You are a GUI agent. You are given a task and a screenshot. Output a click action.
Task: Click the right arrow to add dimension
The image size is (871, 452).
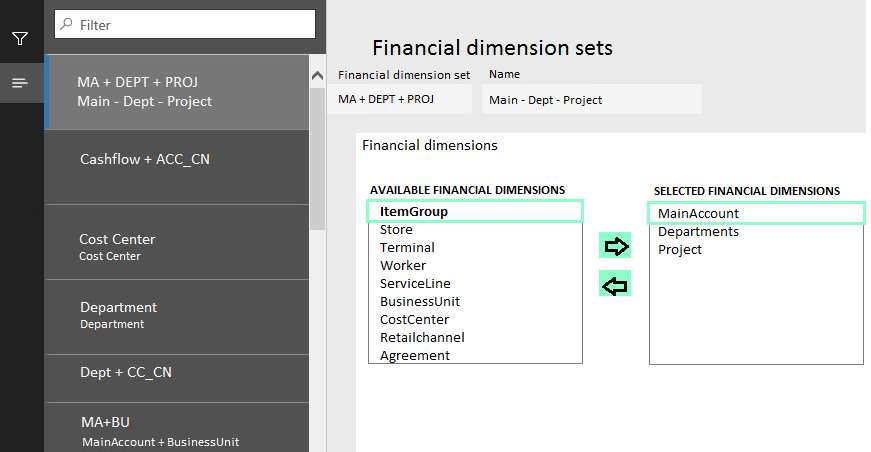615,246
